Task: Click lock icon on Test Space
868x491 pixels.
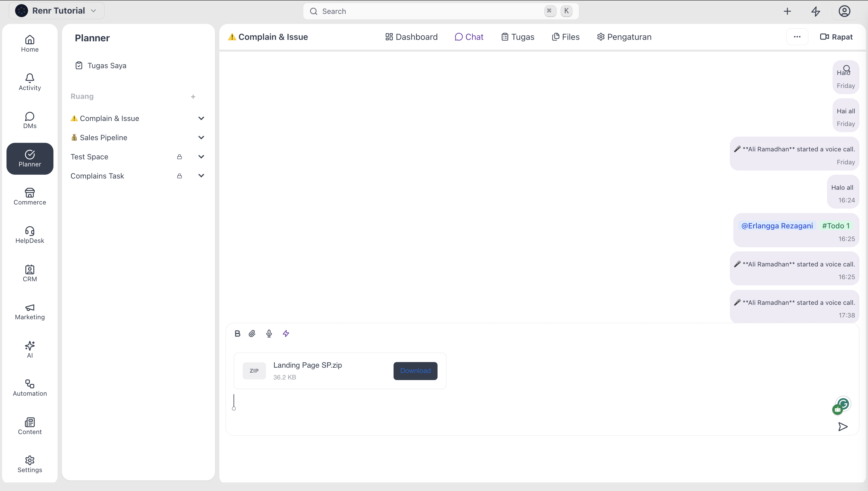Action: [180, 157]
